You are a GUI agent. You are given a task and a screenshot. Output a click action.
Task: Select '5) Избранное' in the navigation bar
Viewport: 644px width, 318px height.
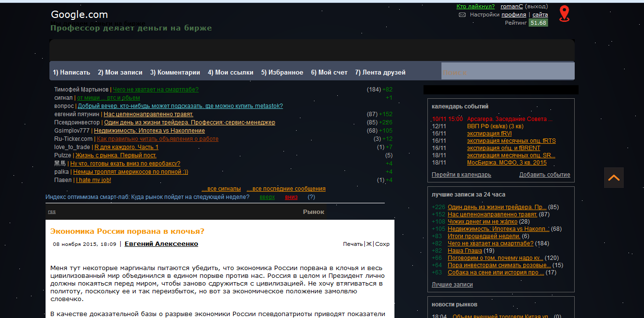[x=282, y=73]
